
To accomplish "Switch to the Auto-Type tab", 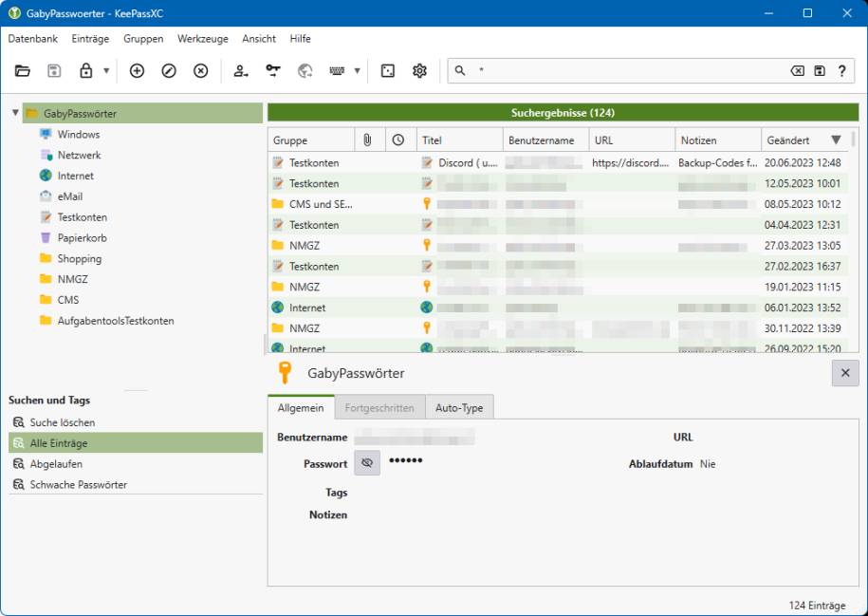I will click(x=462, y=406).
